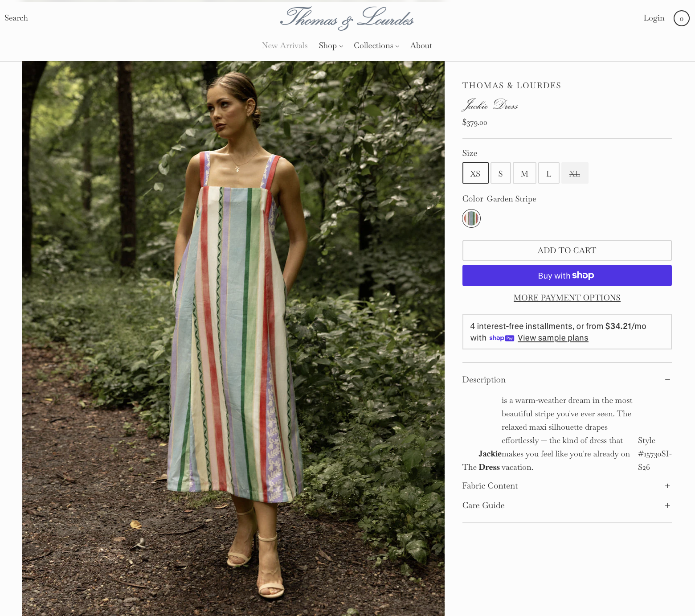The height and width of the screenshot is (616, 695).
Task: Expand the Fabric Content section
Action: click(567, 486)
